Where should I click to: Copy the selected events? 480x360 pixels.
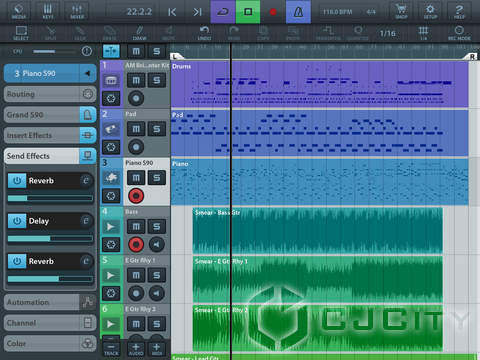(263, 33)
